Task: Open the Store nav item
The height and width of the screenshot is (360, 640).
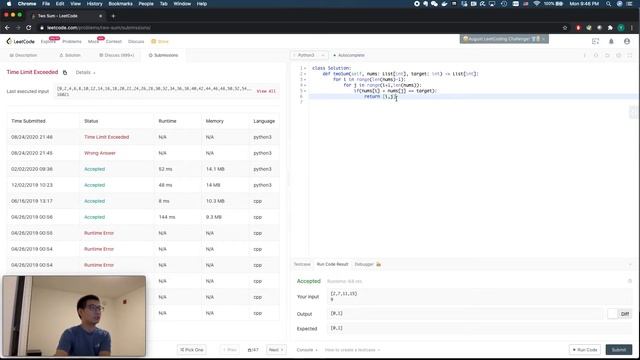Action: point(160,42)
